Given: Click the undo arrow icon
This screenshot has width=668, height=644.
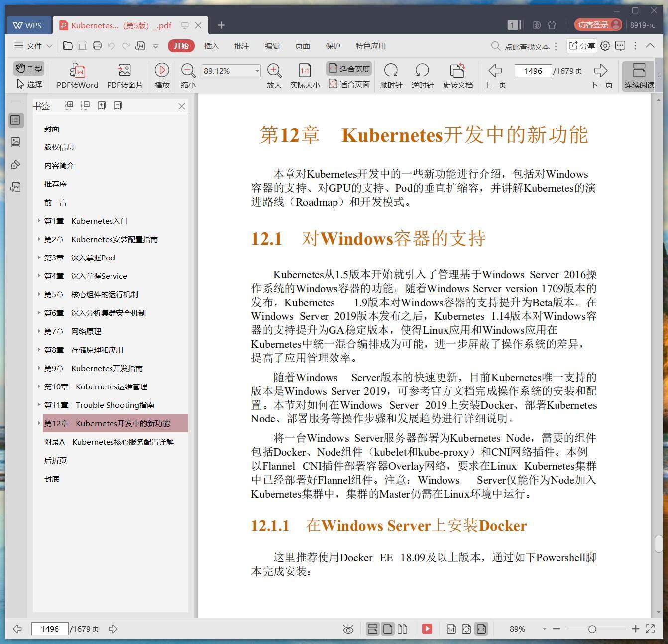Looking at the screenshot, I should point(111,46).
